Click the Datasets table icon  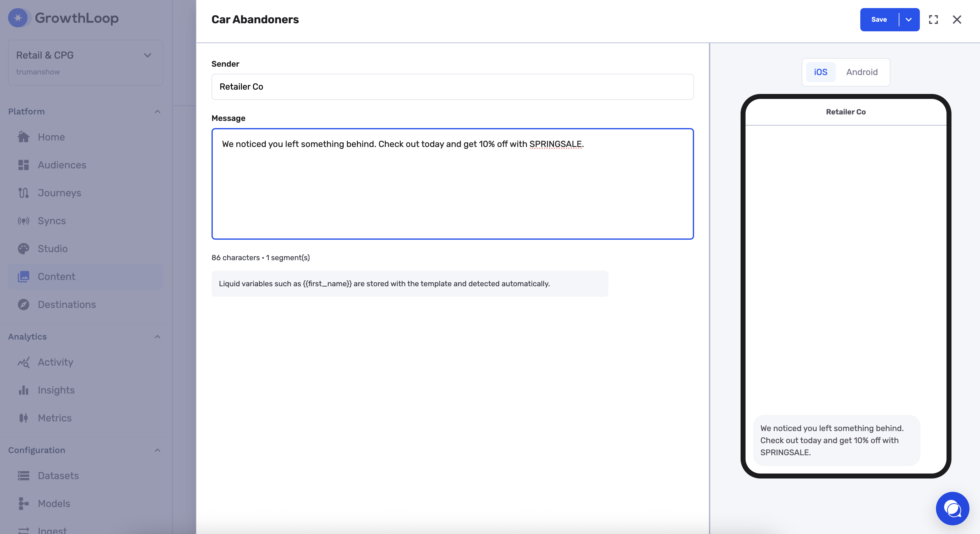(24, 475)
